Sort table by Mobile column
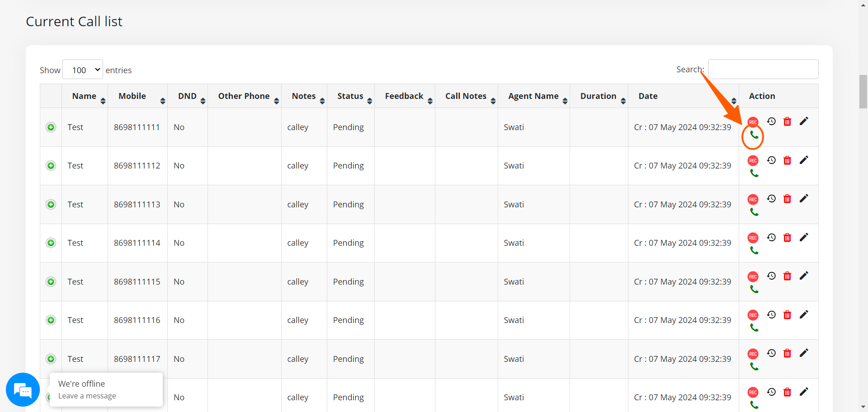Screen dimensions: 868x412 click(x=137, y=96)
